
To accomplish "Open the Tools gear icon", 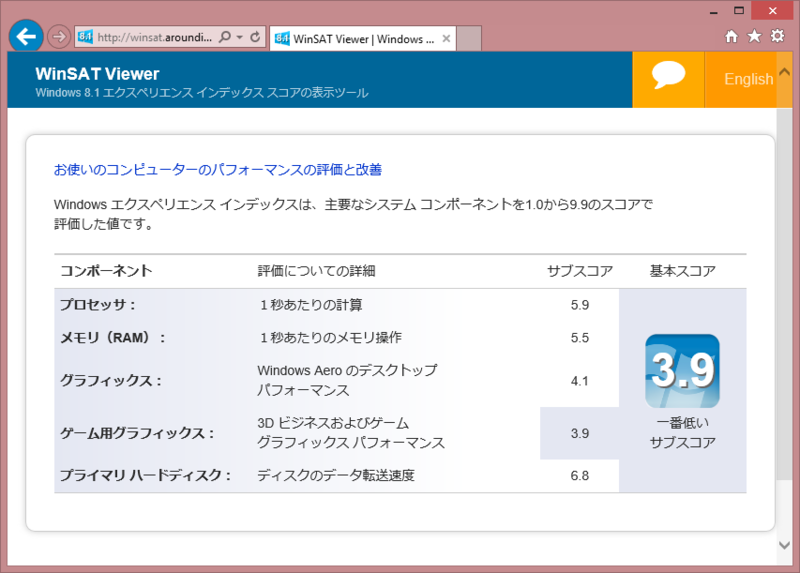I will pos(778,36).
